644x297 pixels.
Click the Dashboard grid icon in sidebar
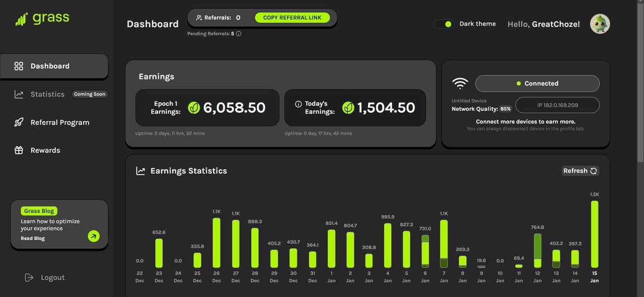[x=19, y=66]
